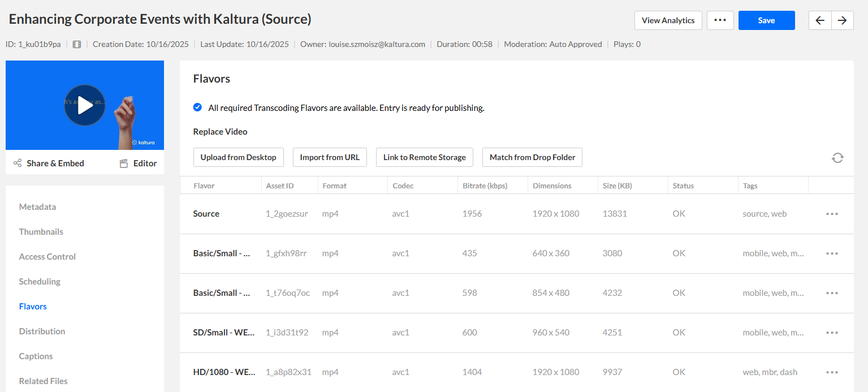The image size is (868, 392).
Task: Open the Thumbnails section
Action: [x=41, y=232]
